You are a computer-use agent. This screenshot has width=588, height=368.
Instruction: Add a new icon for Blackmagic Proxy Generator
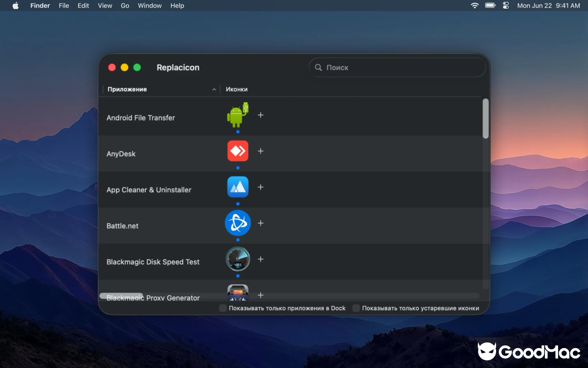pyautogui.click(x=260, y=295)
